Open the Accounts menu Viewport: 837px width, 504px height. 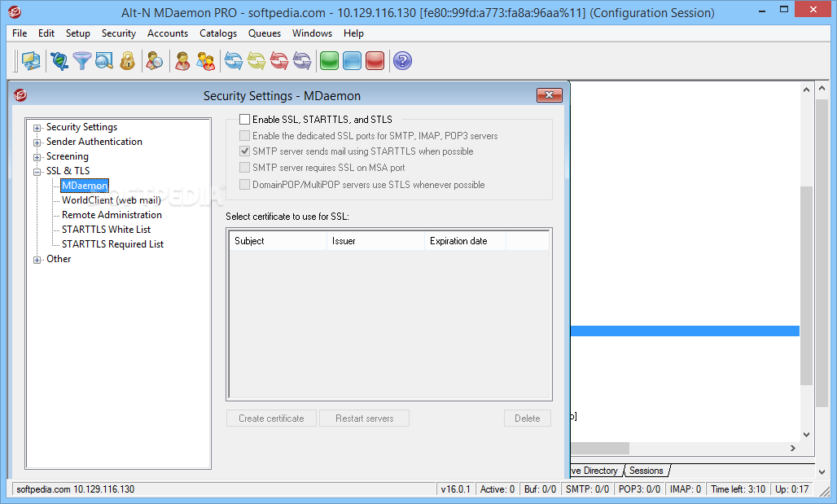(168, 33)
